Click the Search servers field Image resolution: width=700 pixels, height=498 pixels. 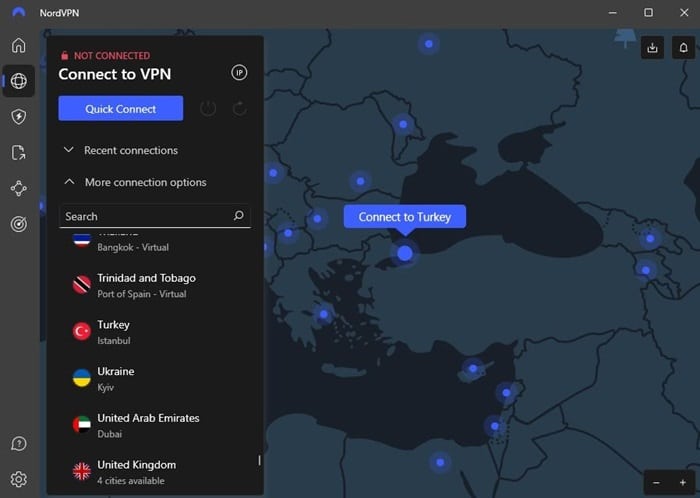coord(154,216)
